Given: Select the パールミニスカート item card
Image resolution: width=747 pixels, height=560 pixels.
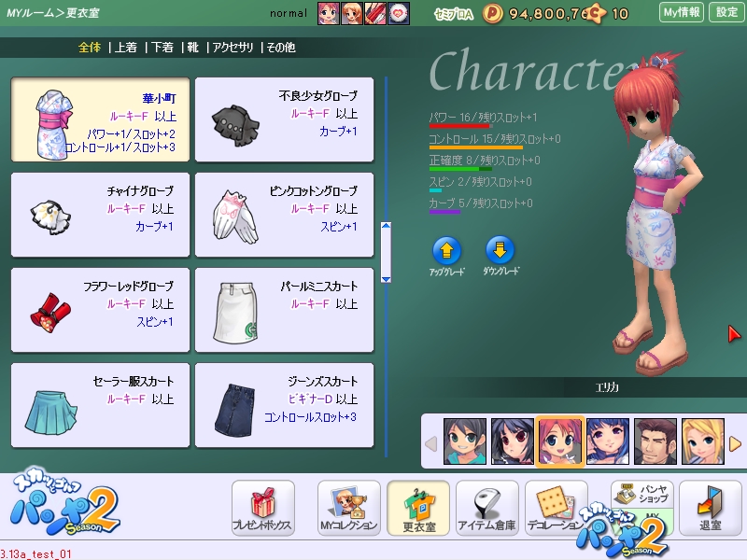Looking at the screenshot, I should click(285, 310).
